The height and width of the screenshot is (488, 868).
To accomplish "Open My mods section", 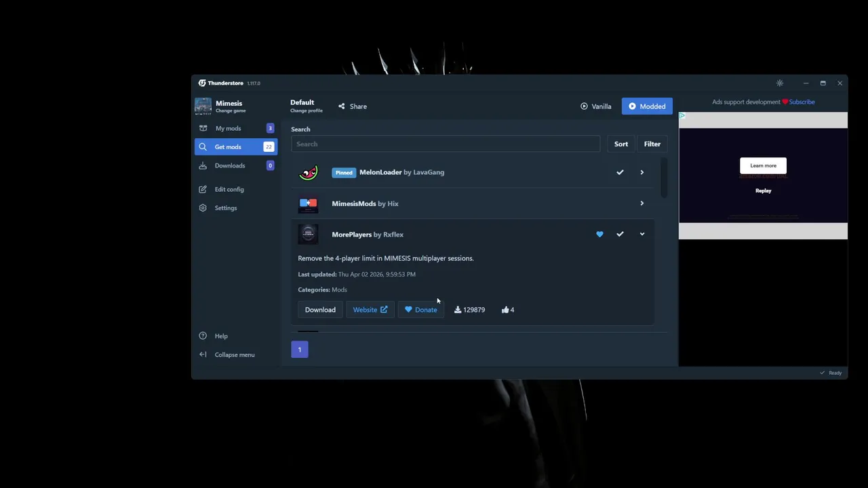I will (236, 128).
